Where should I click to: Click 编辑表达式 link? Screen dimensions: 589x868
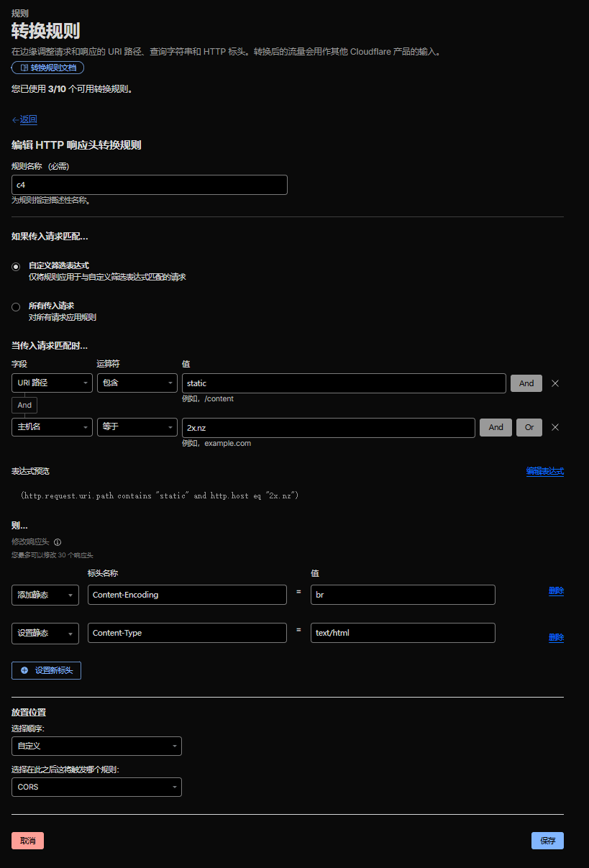544,472
